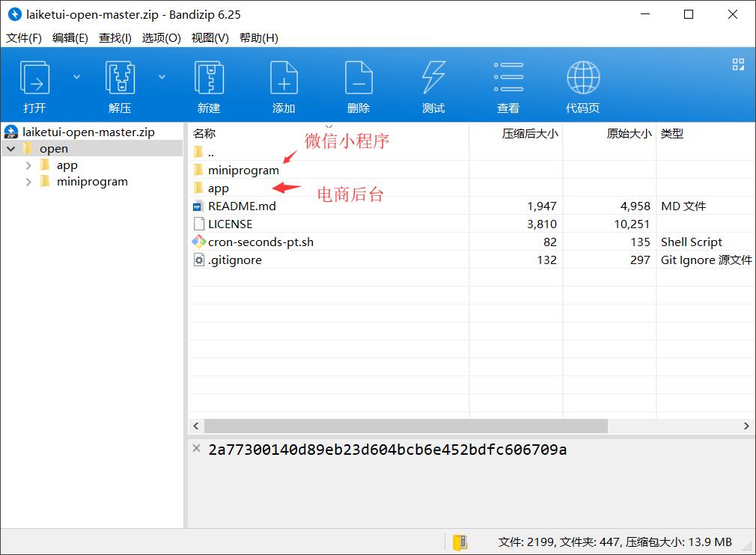Click the Code page (代码页) globe icon
756x555 pixels.
[583, 78]
